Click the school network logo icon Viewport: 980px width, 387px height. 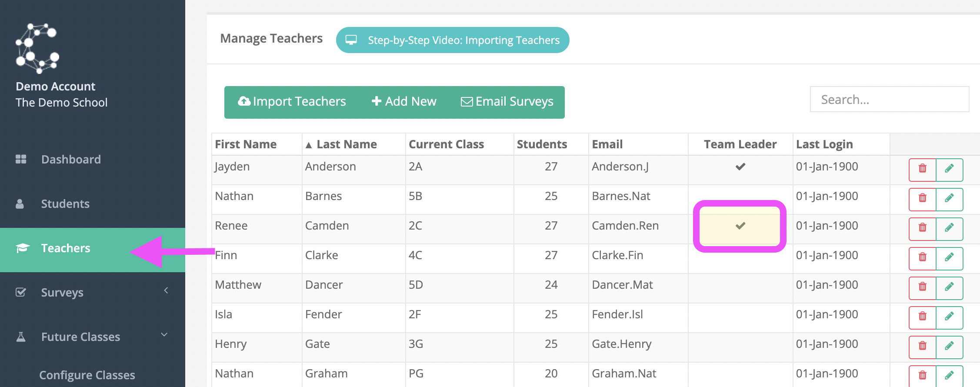(37, 48)
